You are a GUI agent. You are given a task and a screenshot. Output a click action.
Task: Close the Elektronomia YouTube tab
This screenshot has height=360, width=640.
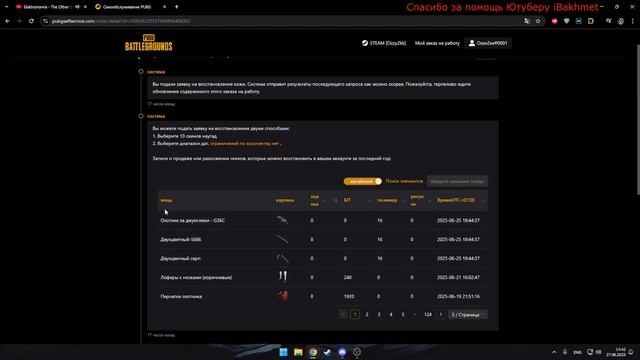click(x=85, y=7)
